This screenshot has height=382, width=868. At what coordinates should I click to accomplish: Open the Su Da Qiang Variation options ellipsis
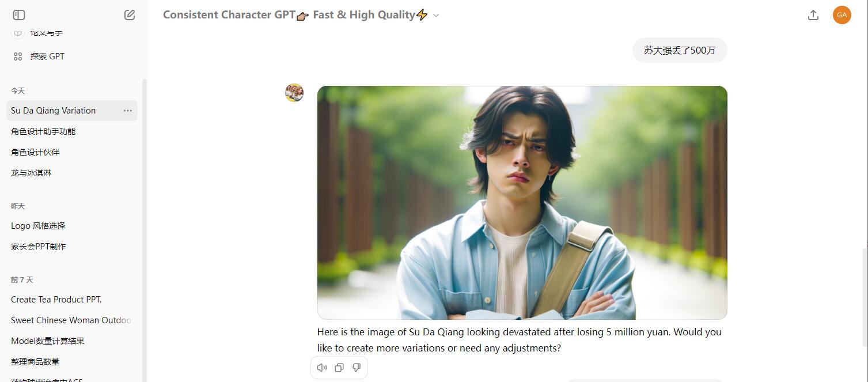(128, 111)
